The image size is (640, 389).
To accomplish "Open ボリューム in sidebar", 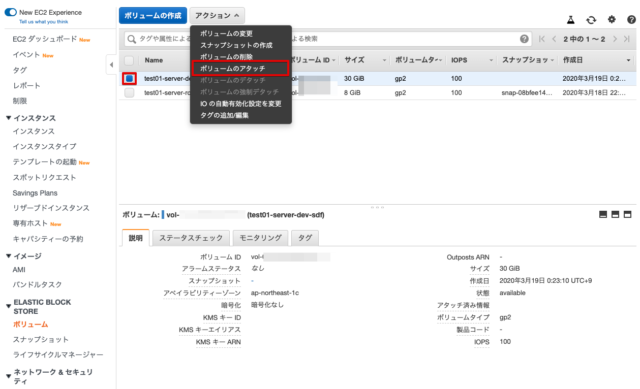I will click(x=31, y=325).
